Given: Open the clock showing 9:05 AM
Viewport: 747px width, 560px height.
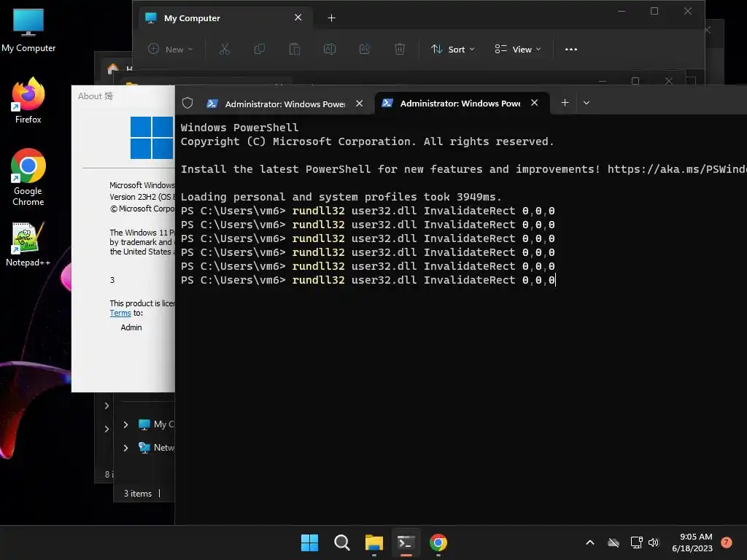Looking at the screenshot, I should tap(692, 542).
